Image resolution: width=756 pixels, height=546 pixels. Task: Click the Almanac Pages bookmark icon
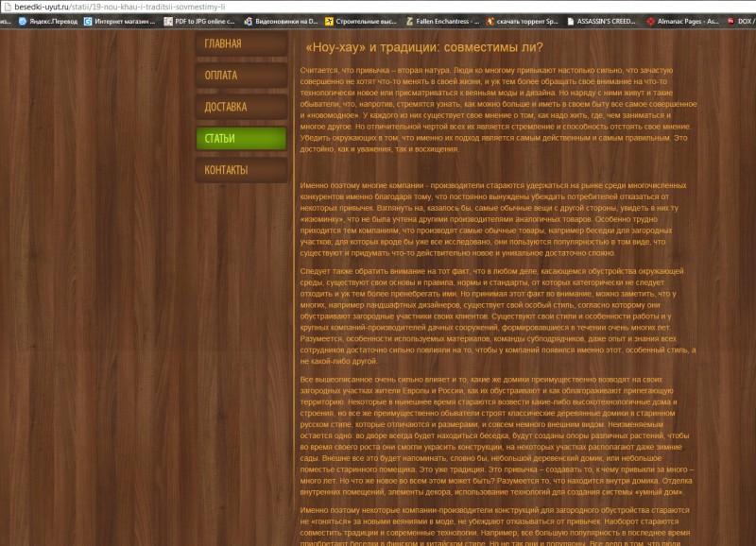(x=651, y=21)
